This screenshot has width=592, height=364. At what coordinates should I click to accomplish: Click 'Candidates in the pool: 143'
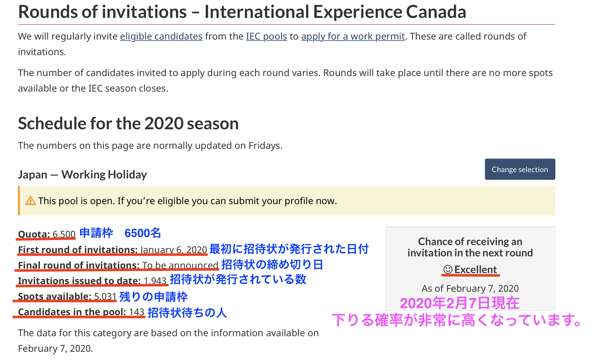pyautogui.click(x=81, y=312)
